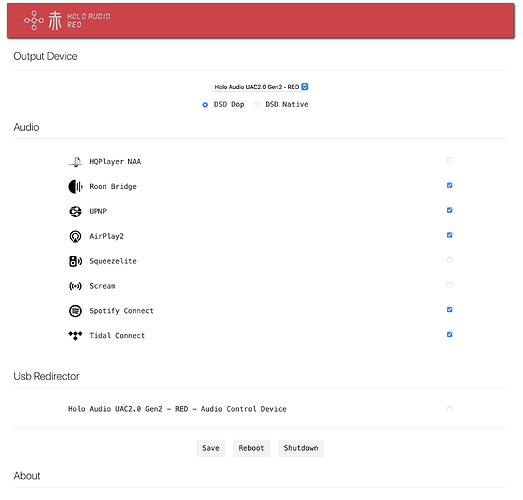
Task: Click the Spotify Connect label
Action: [x=121, y=311]
